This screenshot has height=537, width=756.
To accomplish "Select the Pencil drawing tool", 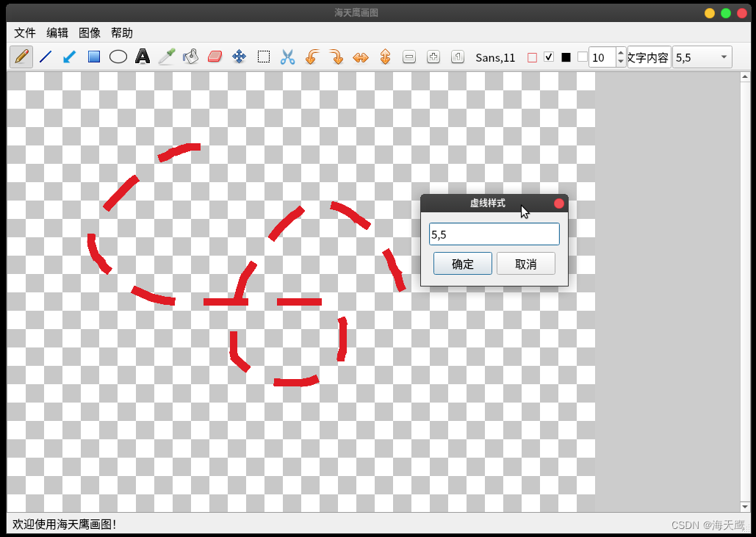I will coord(21,57).
